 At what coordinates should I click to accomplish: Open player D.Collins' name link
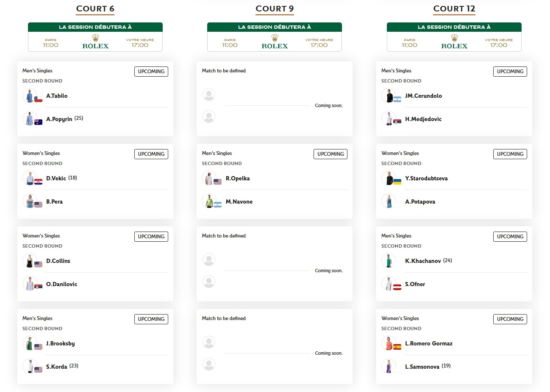[x=58, y=261]
